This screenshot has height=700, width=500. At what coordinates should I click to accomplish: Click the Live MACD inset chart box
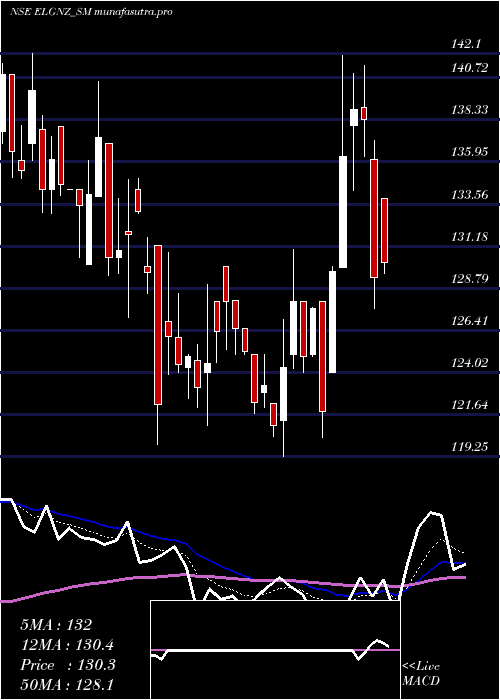tap(275, 650)
